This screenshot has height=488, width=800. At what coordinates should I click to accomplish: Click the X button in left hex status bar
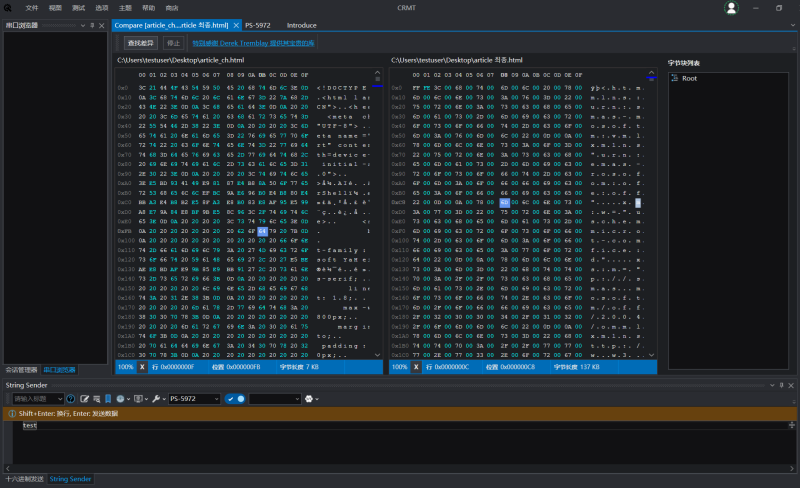tap(142, 367)
